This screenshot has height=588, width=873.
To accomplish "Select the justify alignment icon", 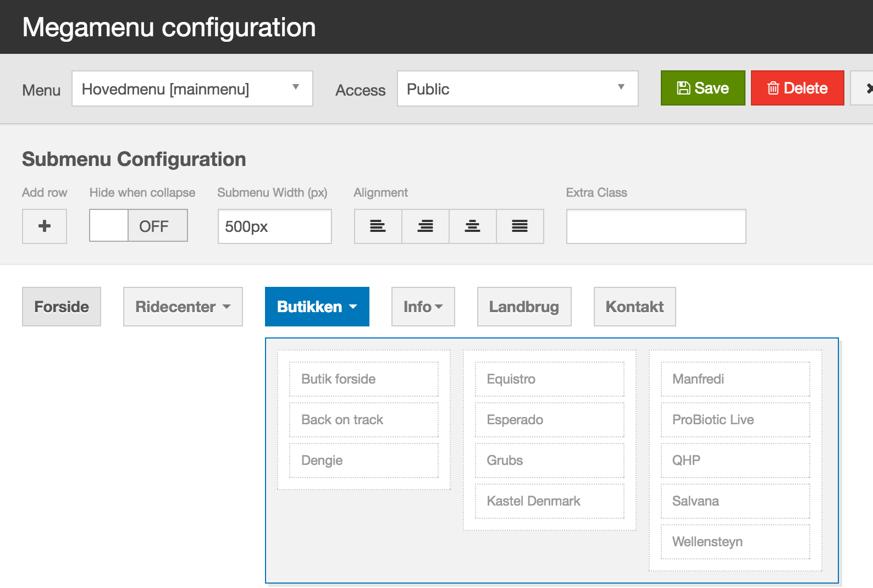I will (520, 226).
